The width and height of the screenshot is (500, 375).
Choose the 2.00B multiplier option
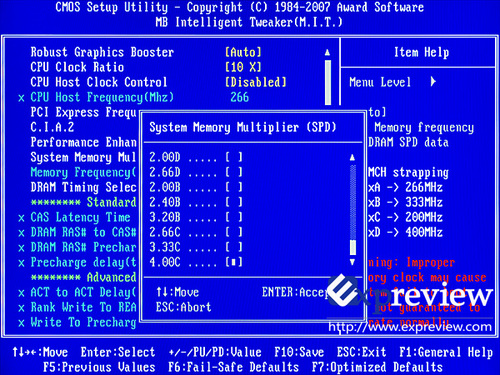coord(196,187)
